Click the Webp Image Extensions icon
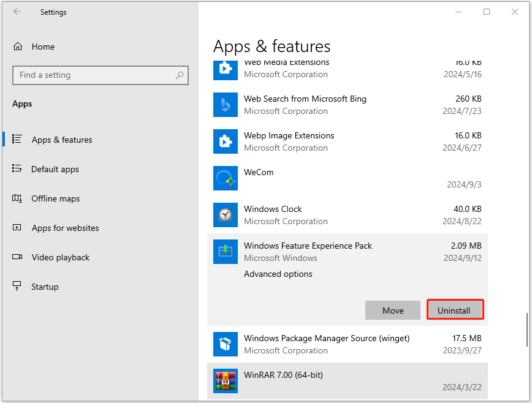532x403 pixels. [226, 141]
